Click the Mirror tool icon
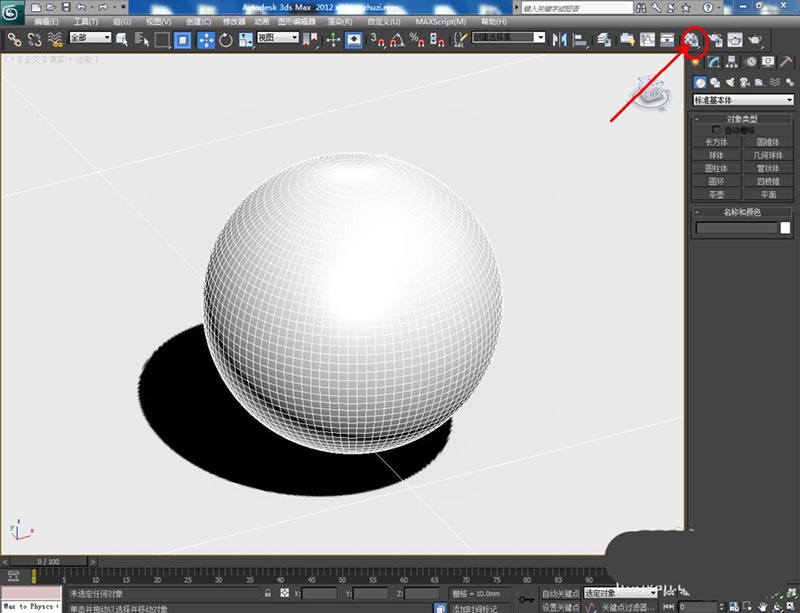800x613 pixels. tap(558, 40)
